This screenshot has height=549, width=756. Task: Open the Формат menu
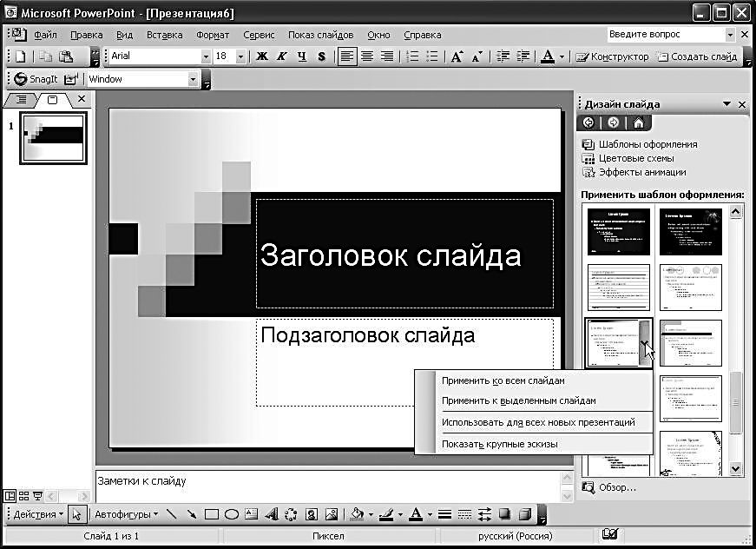213,35
